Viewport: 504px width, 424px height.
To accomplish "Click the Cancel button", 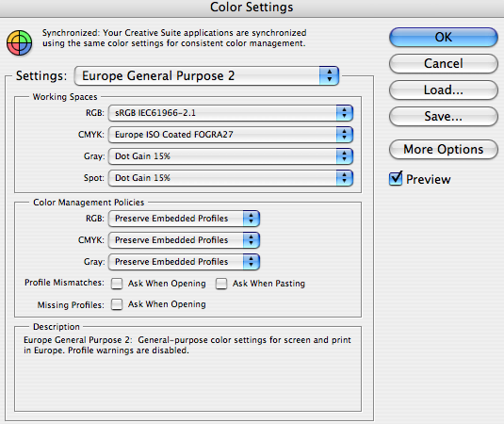I will pyautogui.click(x=444, y=63).
